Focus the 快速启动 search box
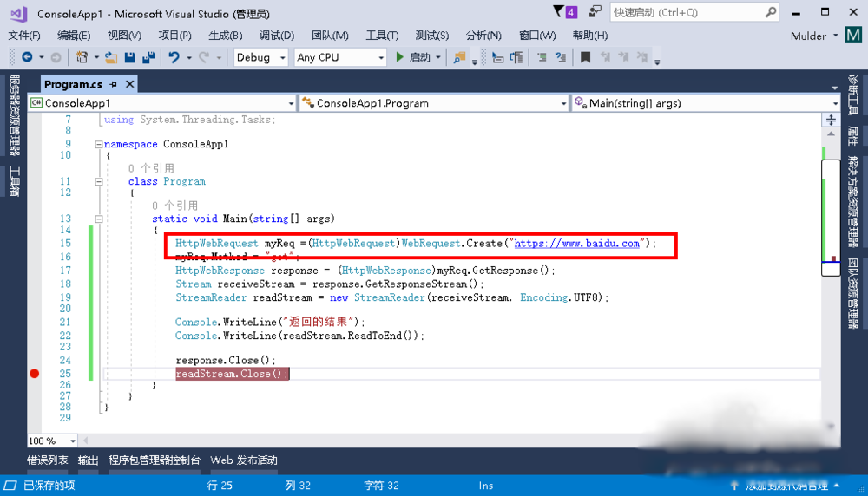 point(686,12)
